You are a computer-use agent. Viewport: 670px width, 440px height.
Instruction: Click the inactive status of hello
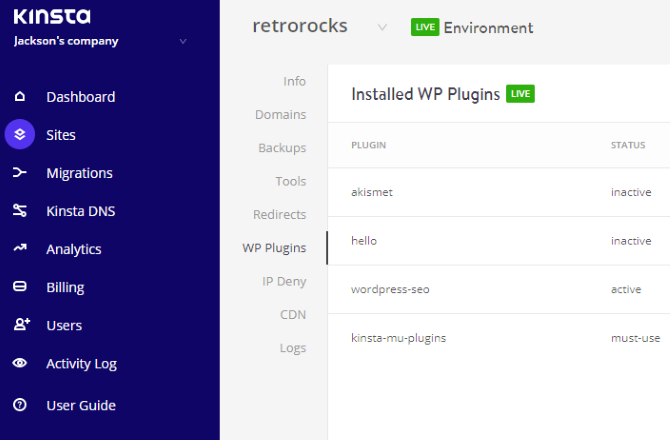[x=631, y=241]
